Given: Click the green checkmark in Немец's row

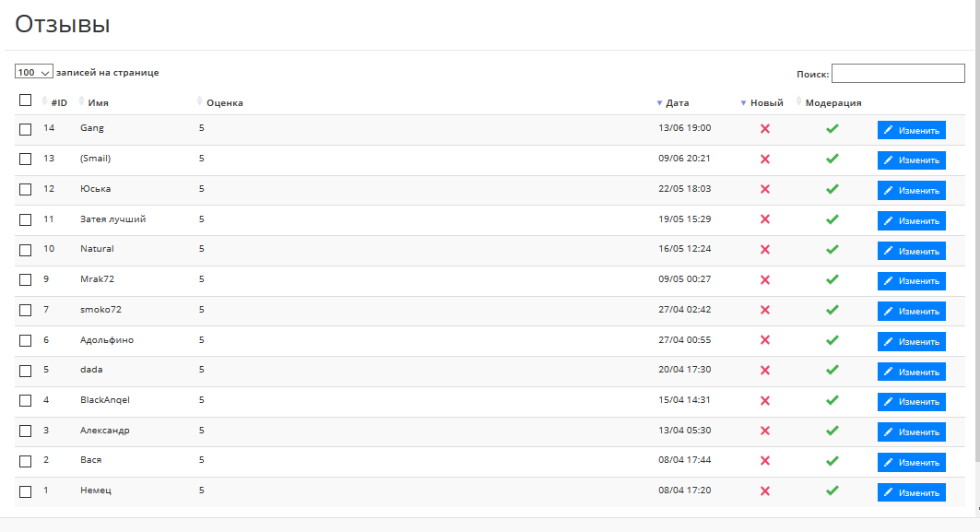Looking at the screenshot, I should (x=832, y=491).
